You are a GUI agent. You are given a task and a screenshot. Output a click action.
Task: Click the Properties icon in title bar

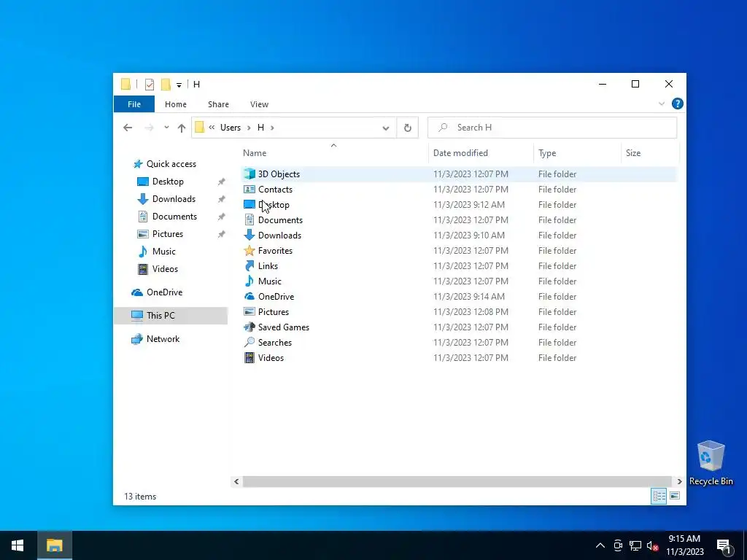[149, 85]
